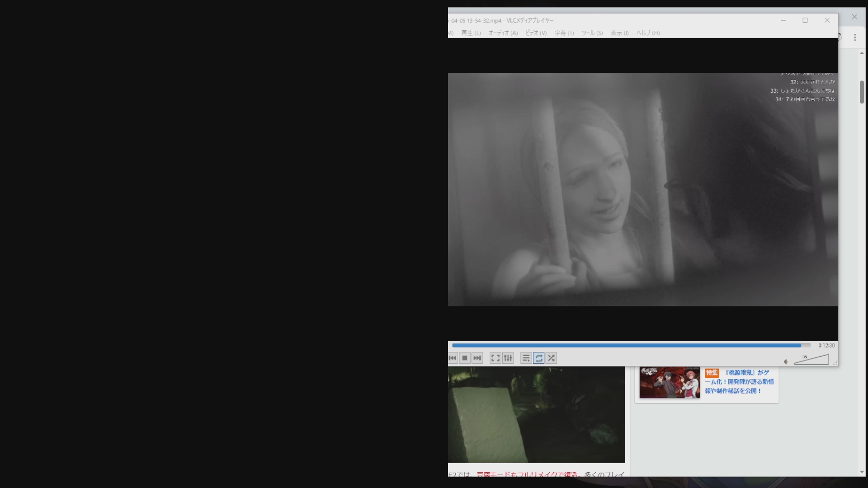
Task: Open the オーディオ (A) audio menu
Action: click(503, 33)
